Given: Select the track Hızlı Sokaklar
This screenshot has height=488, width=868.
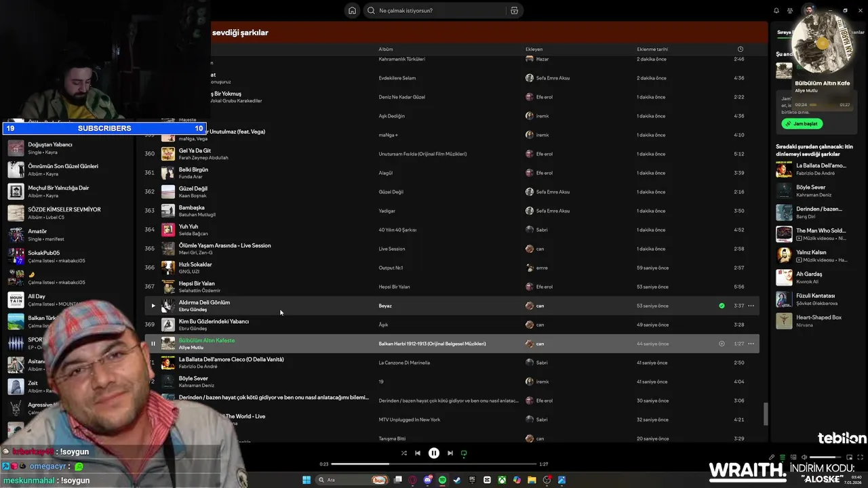Looking at the screenshot, I should 195,264.
